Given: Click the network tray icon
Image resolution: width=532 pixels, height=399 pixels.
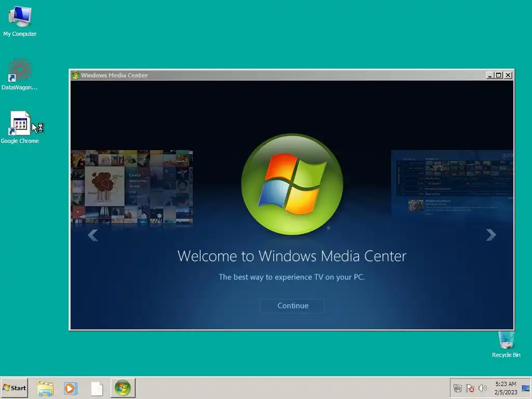Looking at the screenshot, I should click(457, 388).
